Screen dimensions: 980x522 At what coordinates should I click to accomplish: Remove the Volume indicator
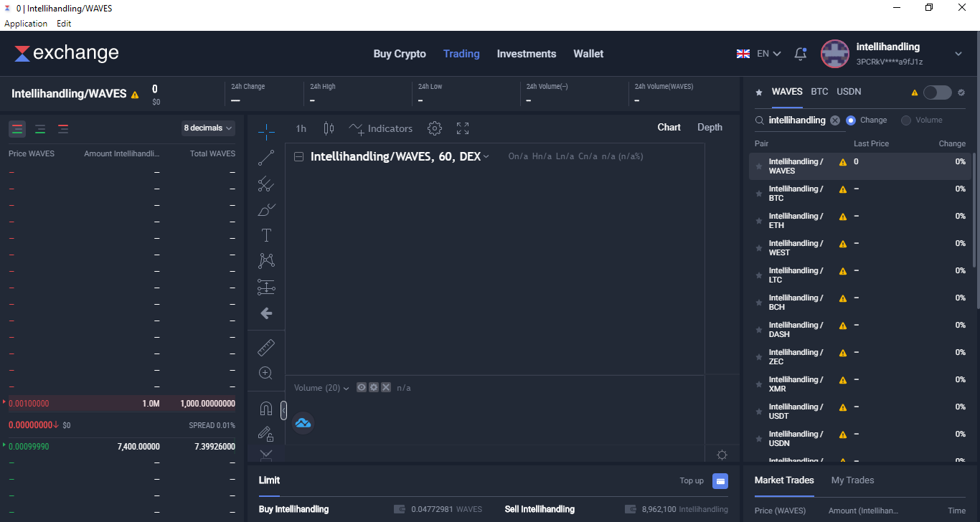point(386,387)
